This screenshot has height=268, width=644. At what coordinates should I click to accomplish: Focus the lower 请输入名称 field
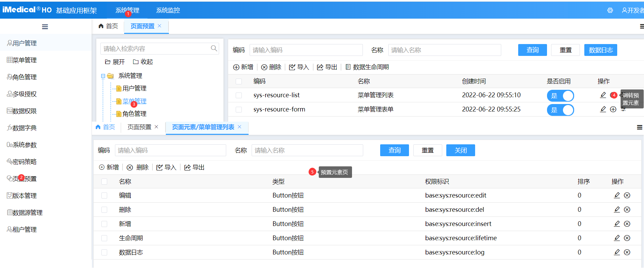pos(307,150)
